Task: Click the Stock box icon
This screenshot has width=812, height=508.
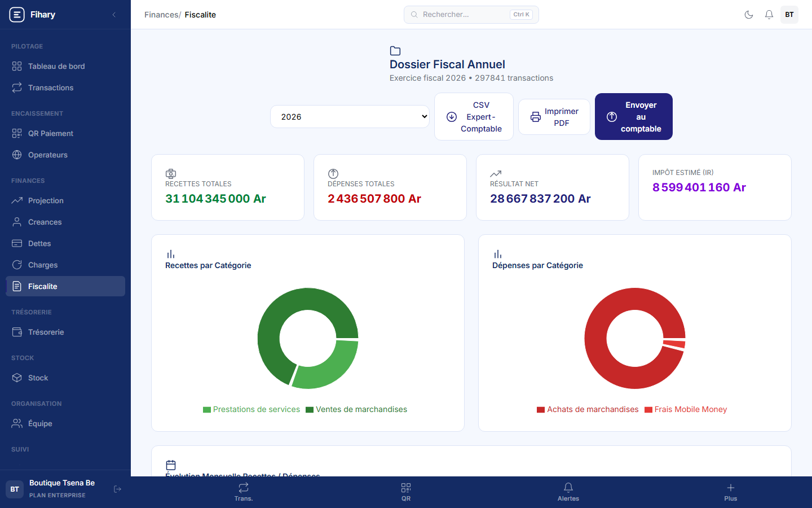Action: 17,378
